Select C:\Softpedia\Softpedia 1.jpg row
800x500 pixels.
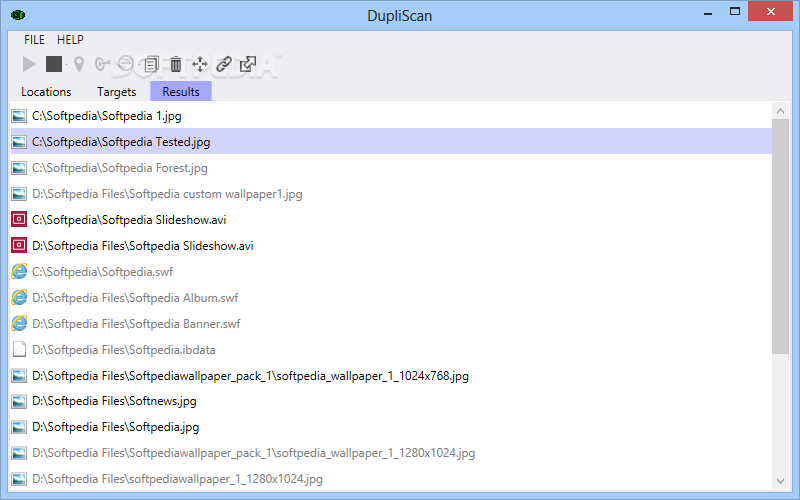click(x=391, y=116)
